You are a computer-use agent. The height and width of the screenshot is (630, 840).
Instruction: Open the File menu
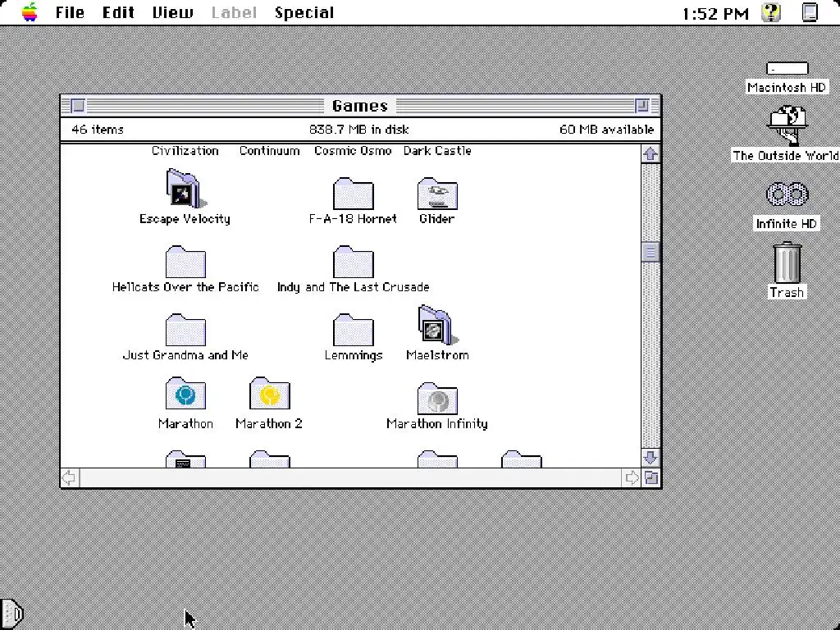coord(70,12)
